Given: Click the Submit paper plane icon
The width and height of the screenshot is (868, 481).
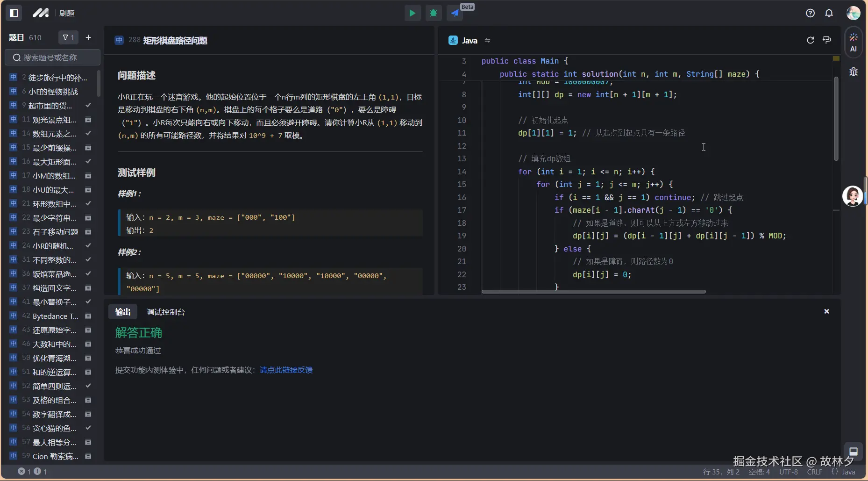Looking at the screenshot, I should click(x=455, y=13).
